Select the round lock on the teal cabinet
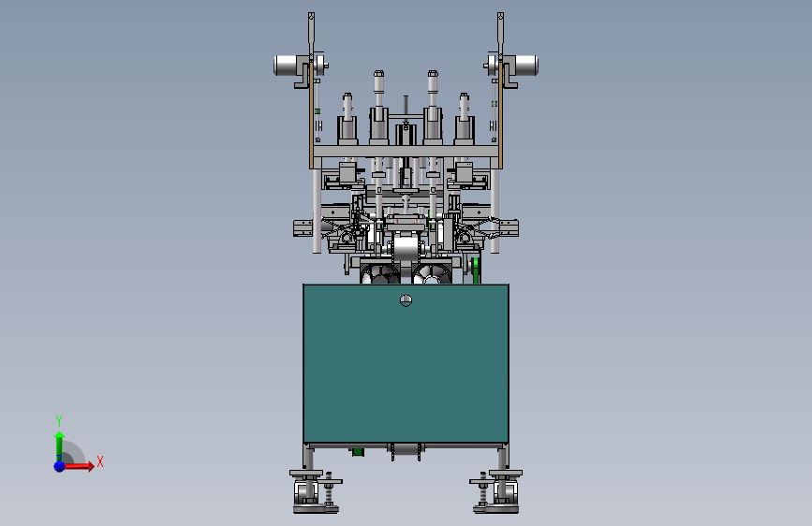The height and width of the screenshot is (526, 812). click(x=406, y=300)
